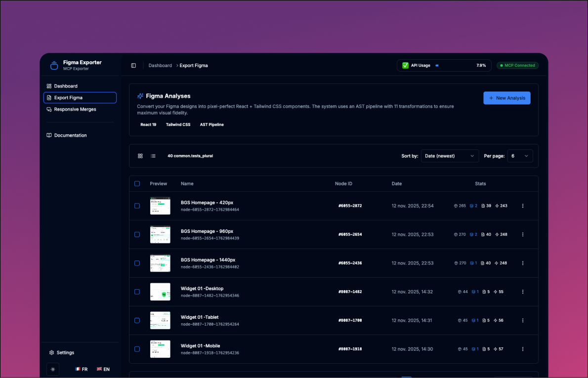Viewport: 588px width, 378px height.
Task: Switch language to EN
Action: click(x=103, y=370)
